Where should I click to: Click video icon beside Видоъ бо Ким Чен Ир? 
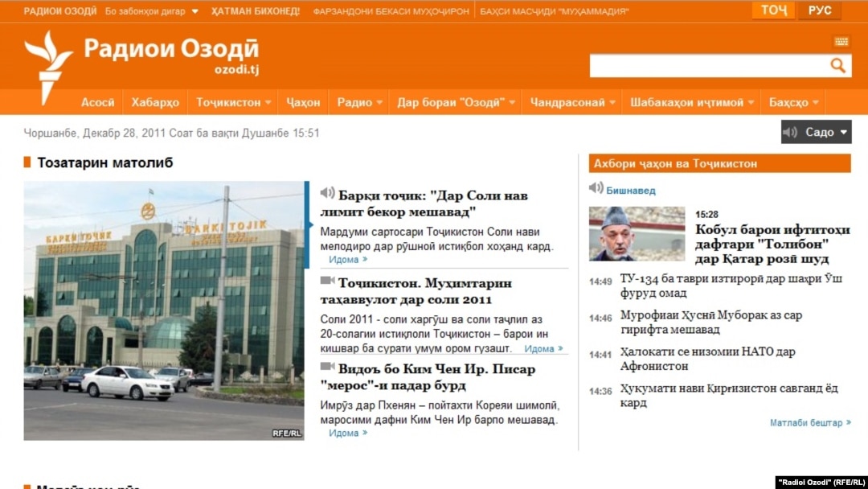[327, 366]
